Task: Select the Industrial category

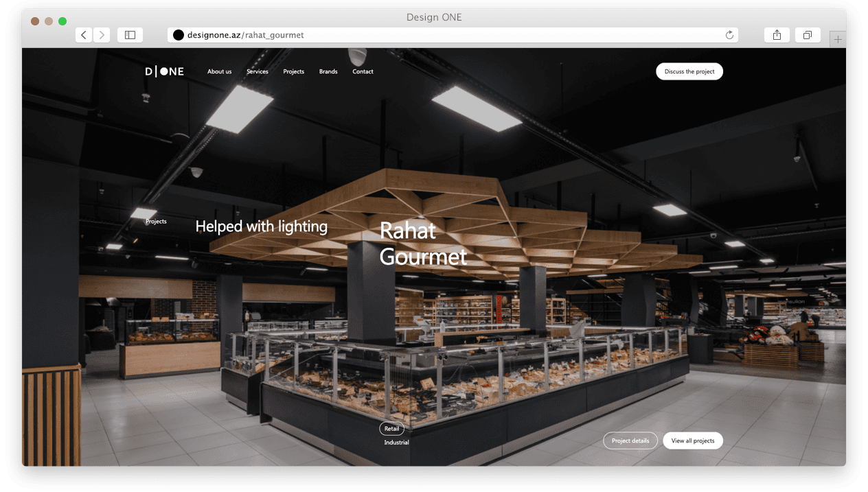Action: 397,443
